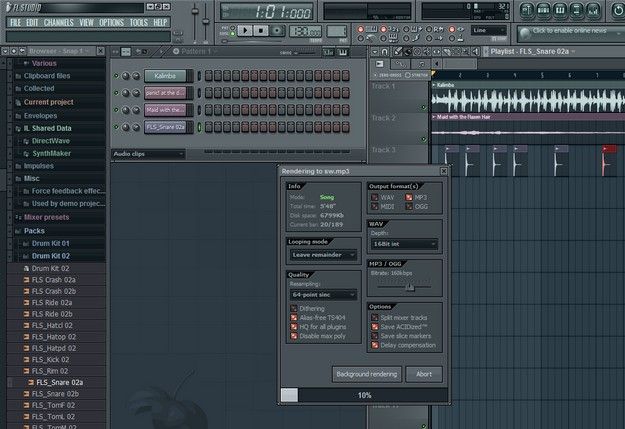
Task: Click the FLS_Snare 02a channel button
Action: point(165,127)
